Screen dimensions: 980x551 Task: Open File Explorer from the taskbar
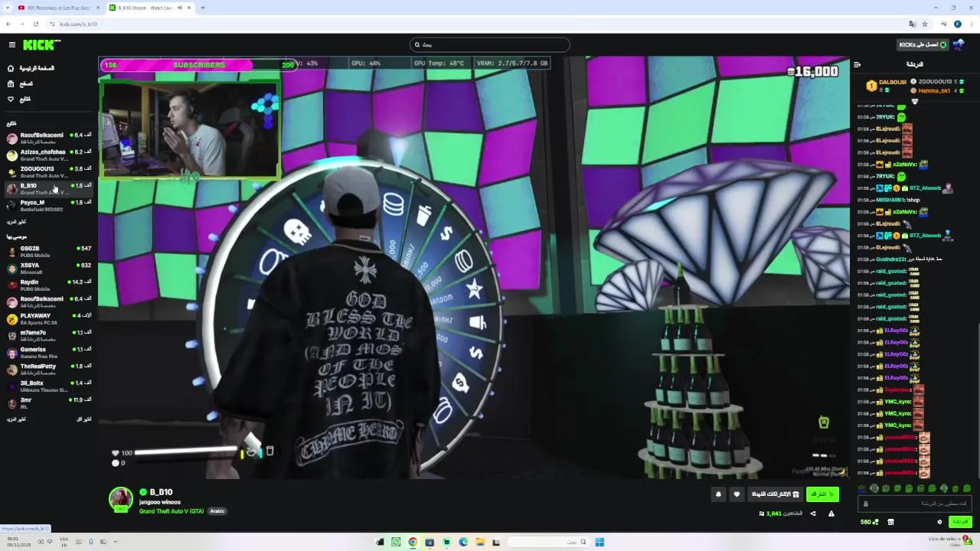[x=480, y=542]
